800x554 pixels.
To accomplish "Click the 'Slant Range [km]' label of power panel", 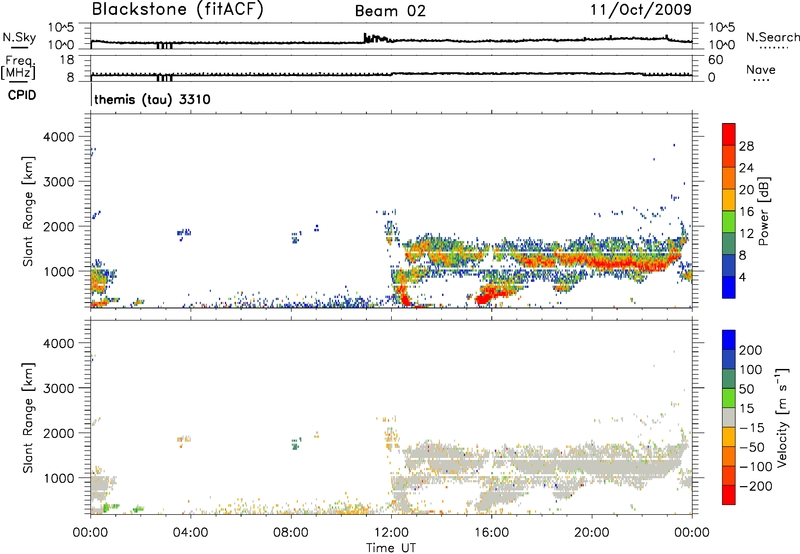I will click(28, 211).
